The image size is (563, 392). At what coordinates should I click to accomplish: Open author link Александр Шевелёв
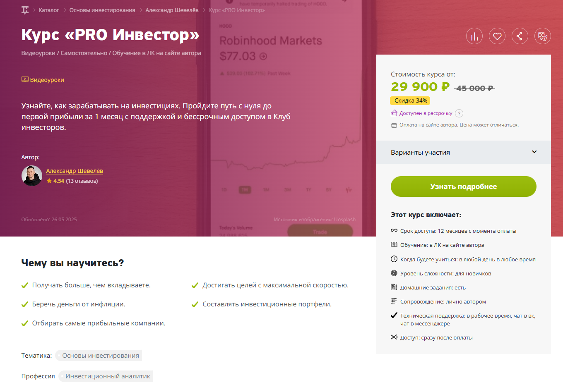pos(75,171)
